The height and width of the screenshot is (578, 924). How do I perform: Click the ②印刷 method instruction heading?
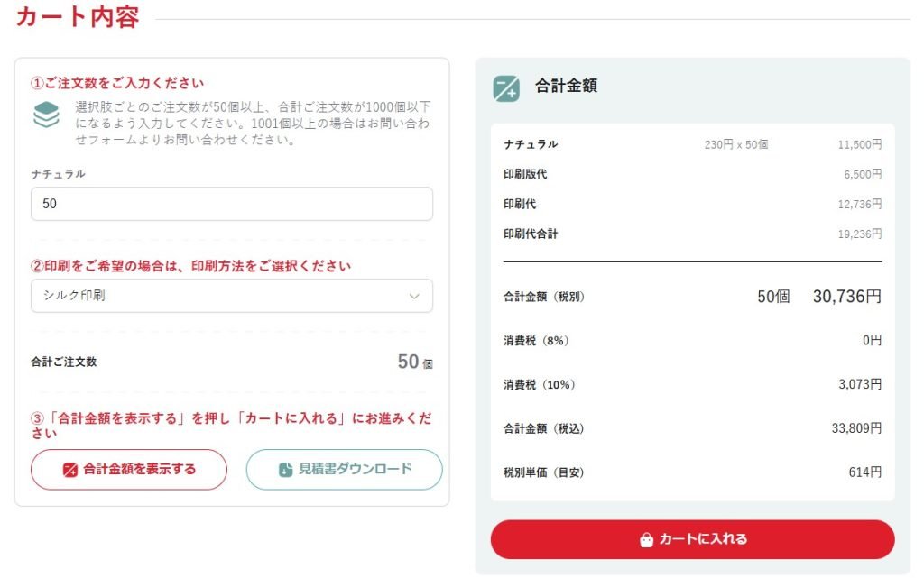(190, 266)
